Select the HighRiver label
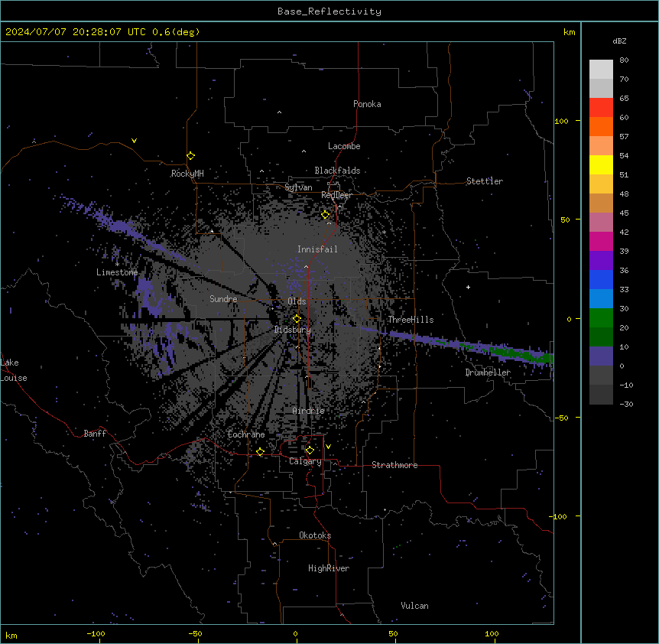 pos(329,568)
